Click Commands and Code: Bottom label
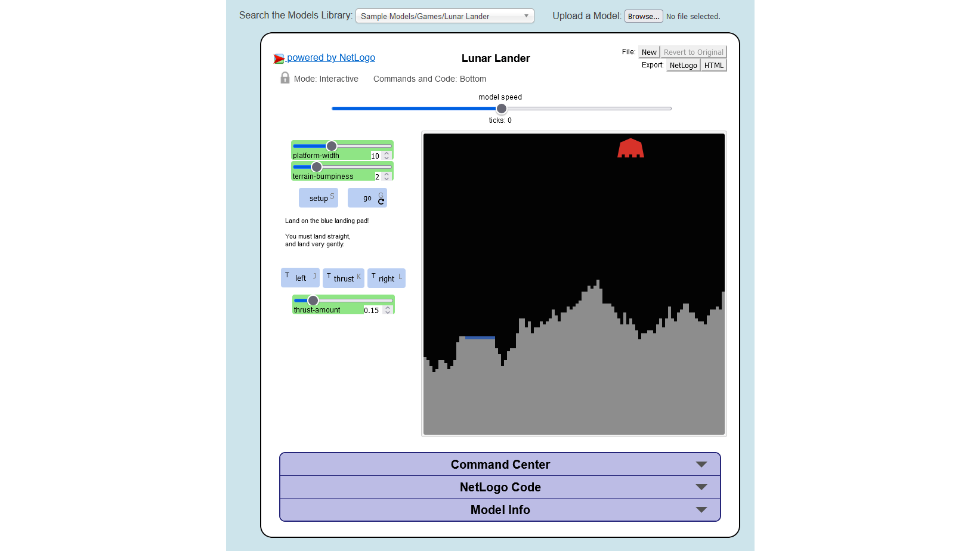The width and height of the screenshot is (980, 551). (x=429, y=79)
